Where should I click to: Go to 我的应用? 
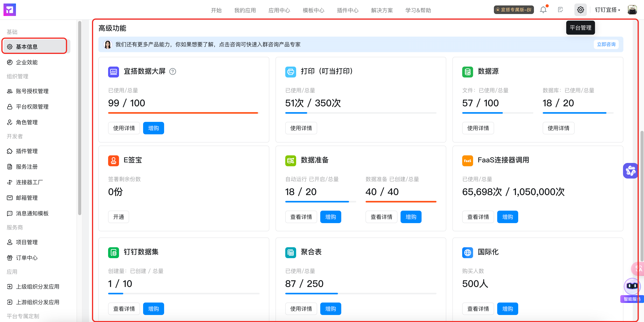tap(245, 10)
